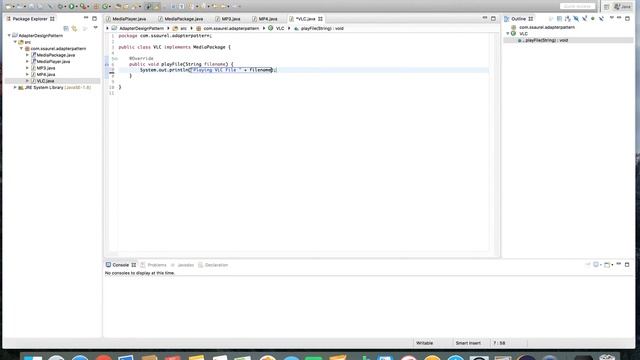Switch to the MediaPlayer.java editor tab
Image resolution: width=640 pixels, height=360 pixels.
point(129,19)
